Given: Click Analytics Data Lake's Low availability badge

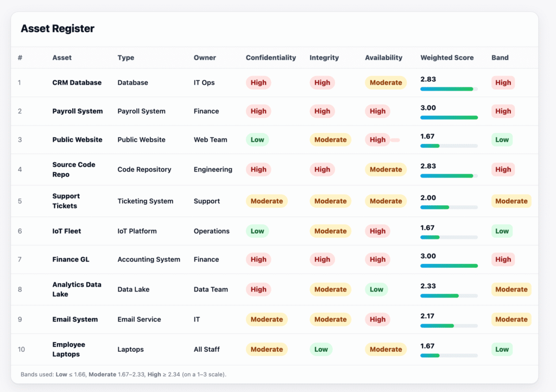Looking at the screenshot, I should [x=376, y=289].
